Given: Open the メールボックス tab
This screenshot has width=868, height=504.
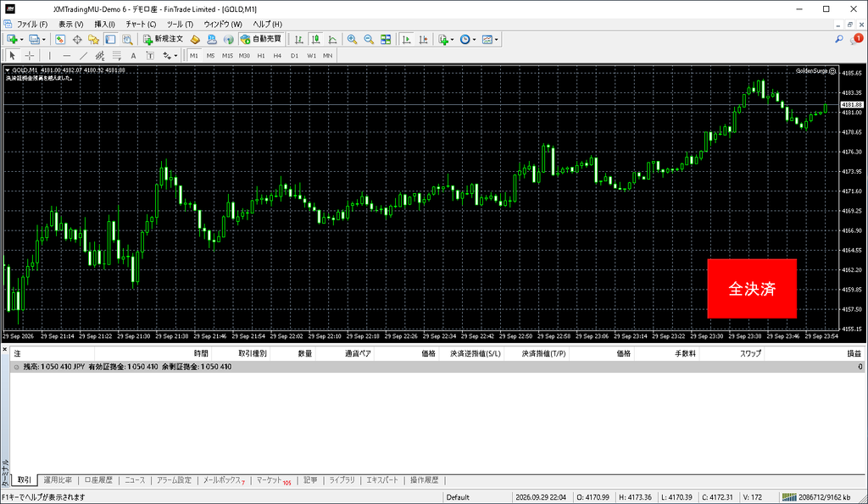Looking at the screenshot, I should coord(223,480).
